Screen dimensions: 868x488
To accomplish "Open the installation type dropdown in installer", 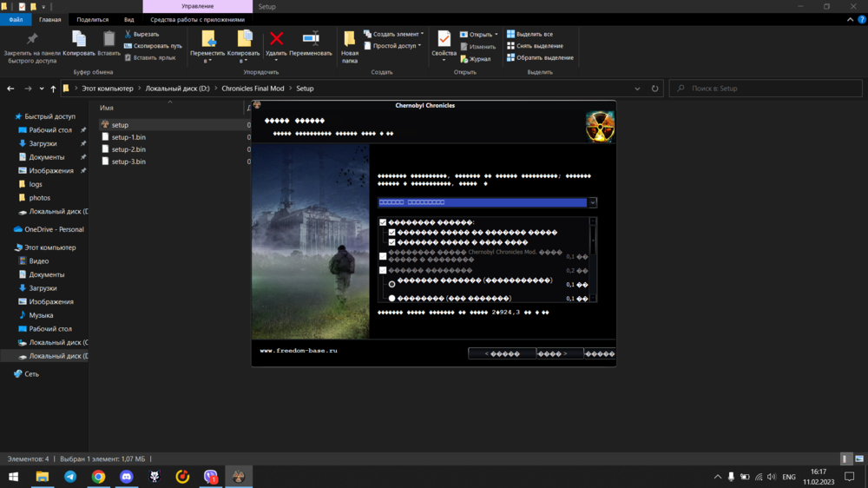I will (593, 202).
